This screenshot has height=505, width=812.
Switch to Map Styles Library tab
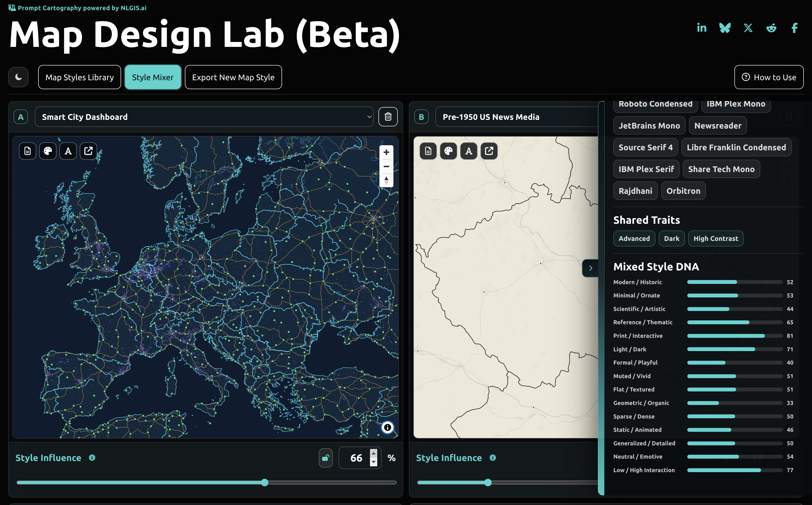click(80, 77)
